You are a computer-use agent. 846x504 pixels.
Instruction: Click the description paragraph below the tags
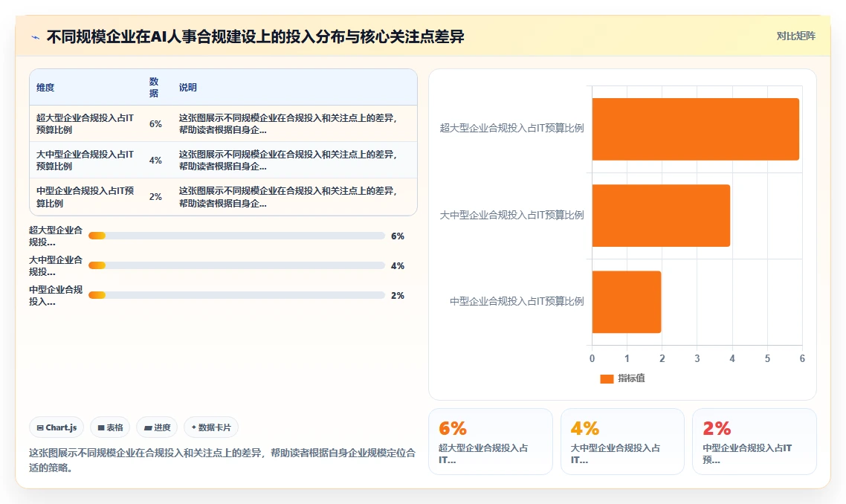tap(222, 459)
